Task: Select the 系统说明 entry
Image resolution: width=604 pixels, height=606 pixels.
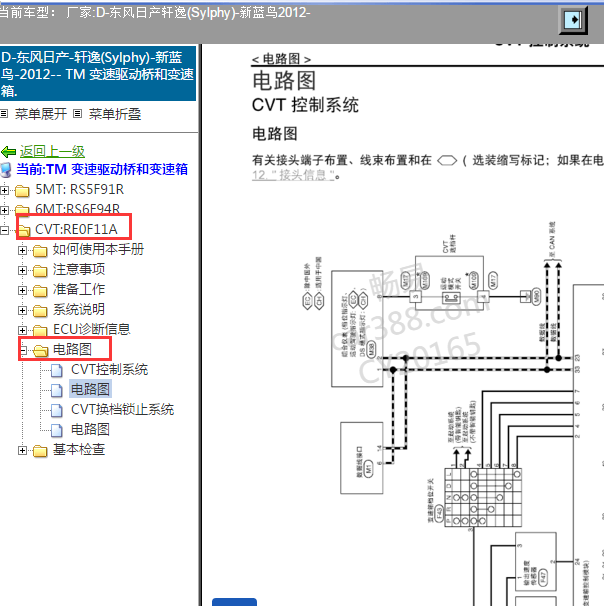Action: (x=79, y=310)
